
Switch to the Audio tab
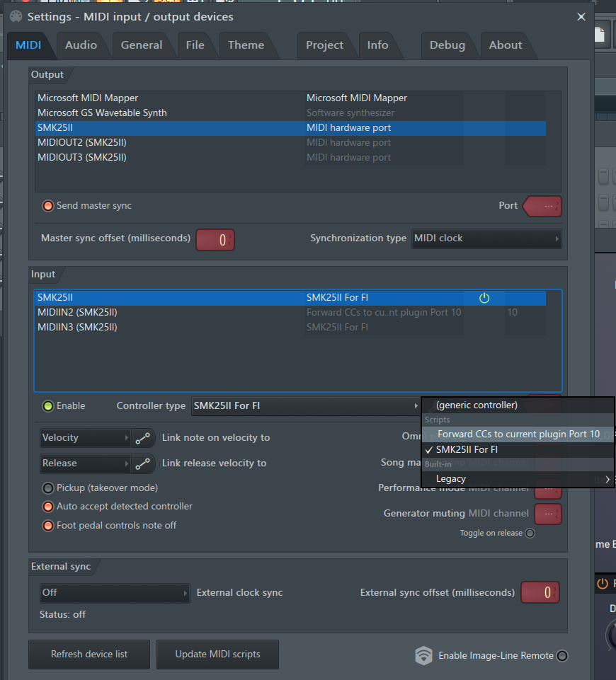pos(81,45)
